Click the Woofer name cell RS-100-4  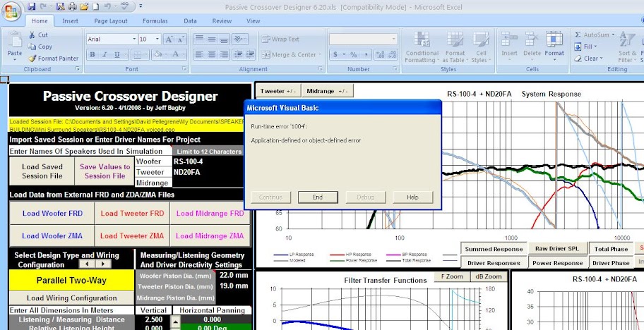207,161
